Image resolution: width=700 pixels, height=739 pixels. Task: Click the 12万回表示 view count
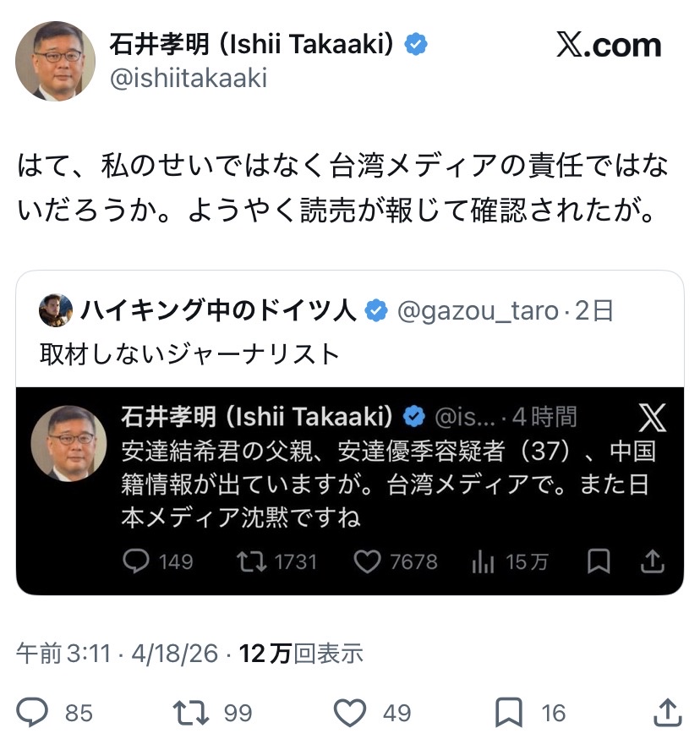coord(301,654)
